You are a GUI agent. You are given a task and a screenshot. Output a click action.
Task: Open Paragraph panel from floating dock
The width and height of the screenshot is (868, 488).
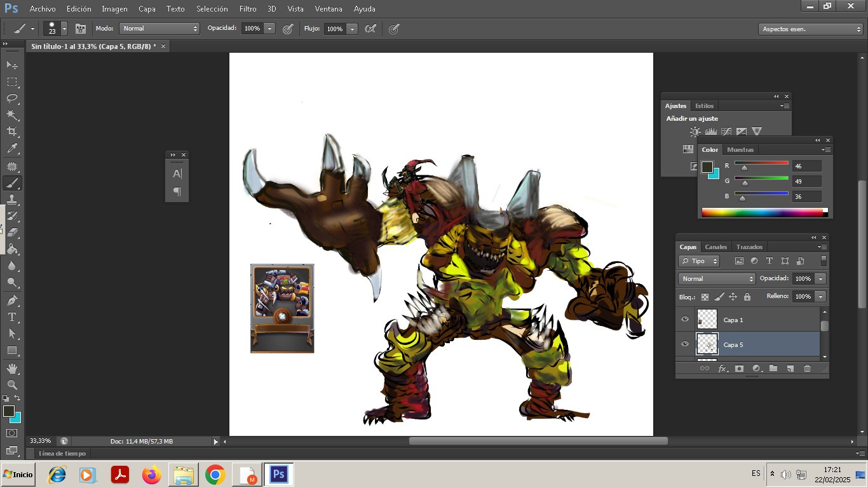(177, 192)
